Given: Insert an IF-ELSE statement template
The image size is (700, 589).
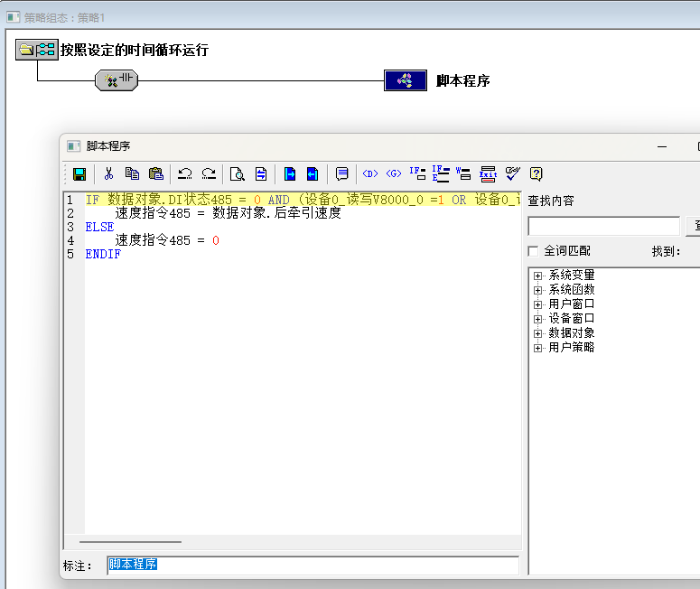Looking at the screenshot, I should click(441, 173).
